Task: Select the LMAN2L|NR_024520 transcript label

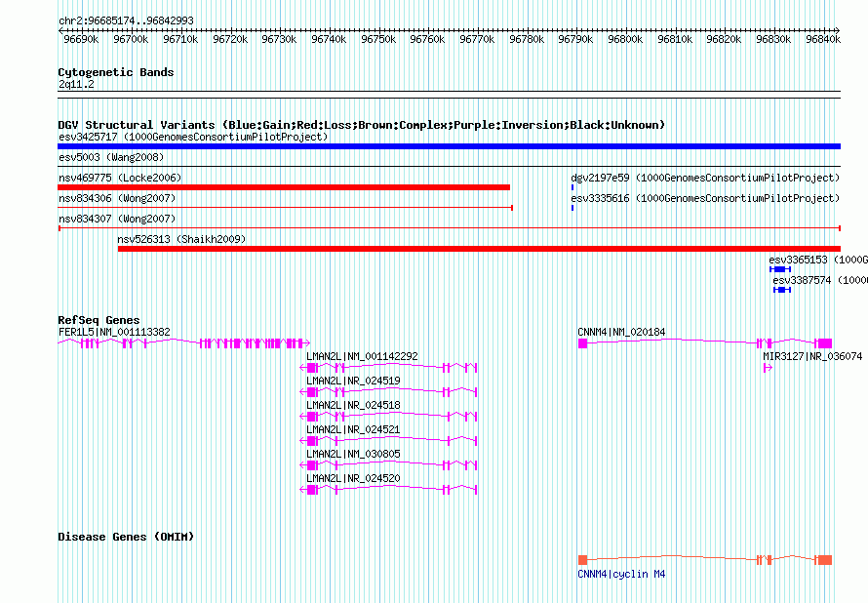Action: pyautogui.click(x=353, y=478)
